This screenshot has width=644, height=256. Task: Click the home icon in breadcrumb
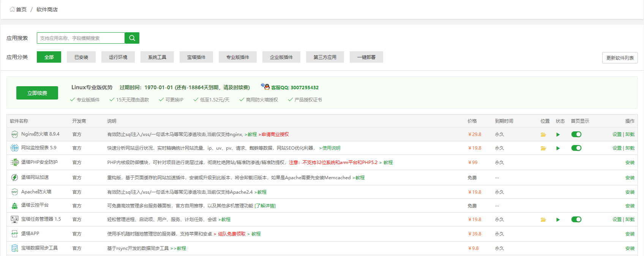[12, 9]
